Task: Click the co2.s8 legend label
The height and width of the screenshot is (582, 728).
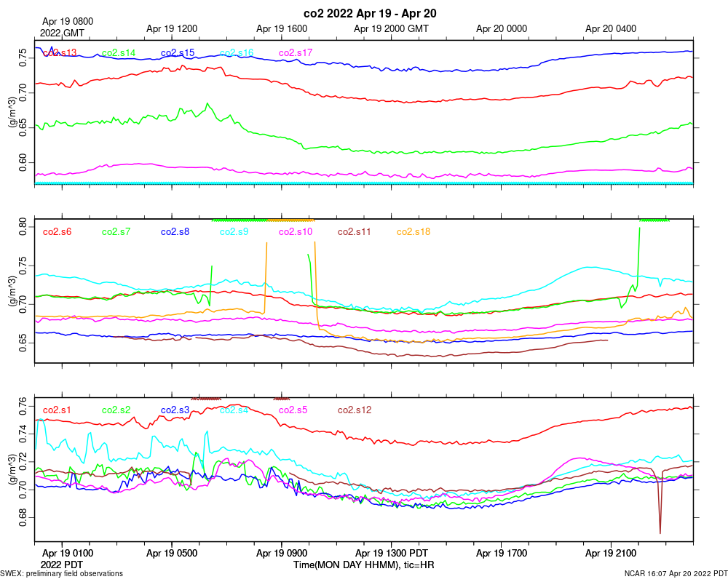Action: 175,231
